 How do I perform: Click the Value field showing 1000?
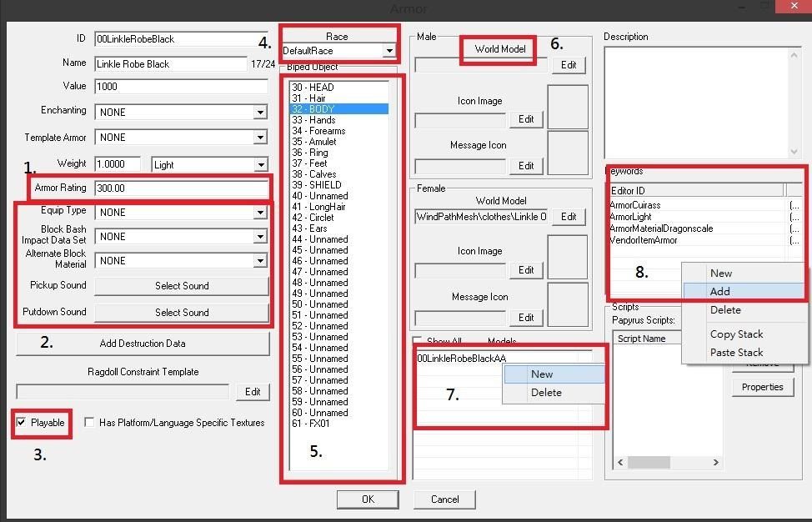(x=181, y=87)
